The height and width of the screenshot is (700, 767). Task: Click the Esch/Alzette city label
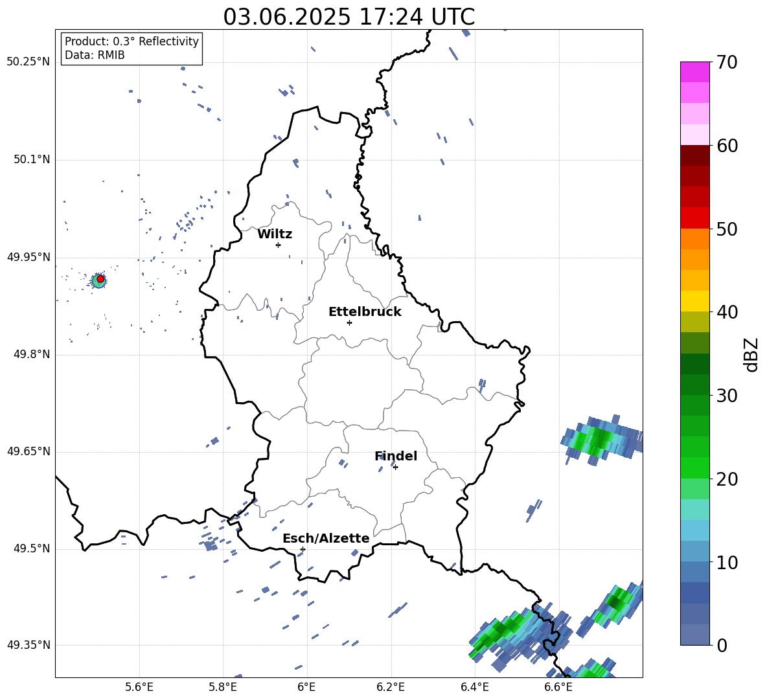326,538
